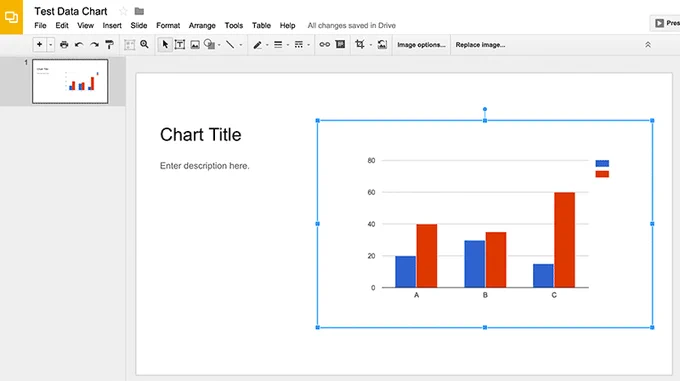Click the insert comment icon
Screen dimensions: 680x381
[340, 44]
